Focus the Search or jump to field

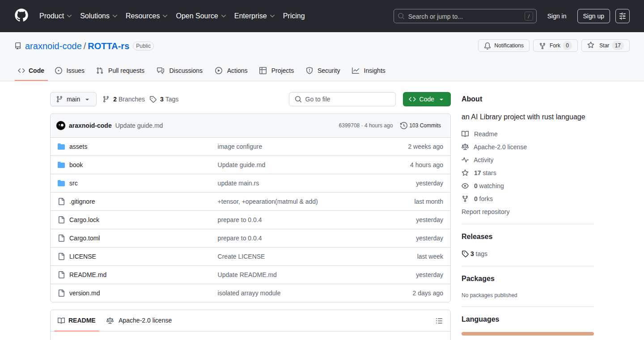click(465, 16)
